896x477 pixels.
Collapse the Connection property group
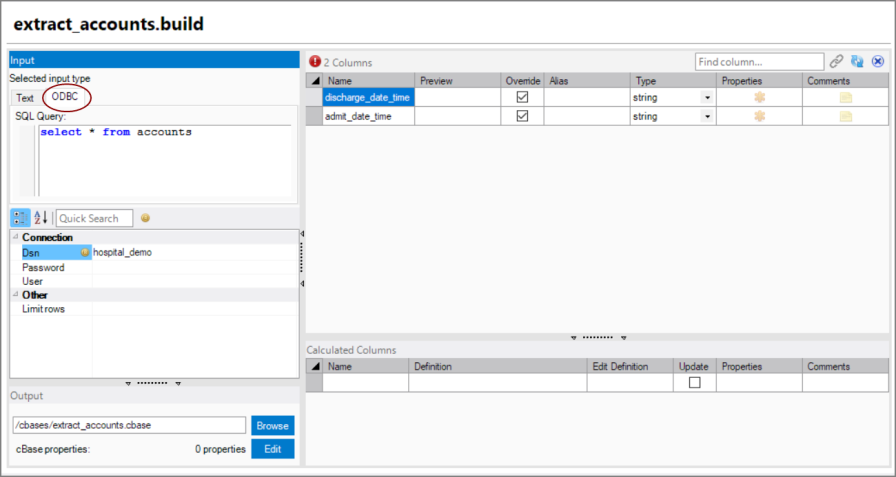coord(15,237)
